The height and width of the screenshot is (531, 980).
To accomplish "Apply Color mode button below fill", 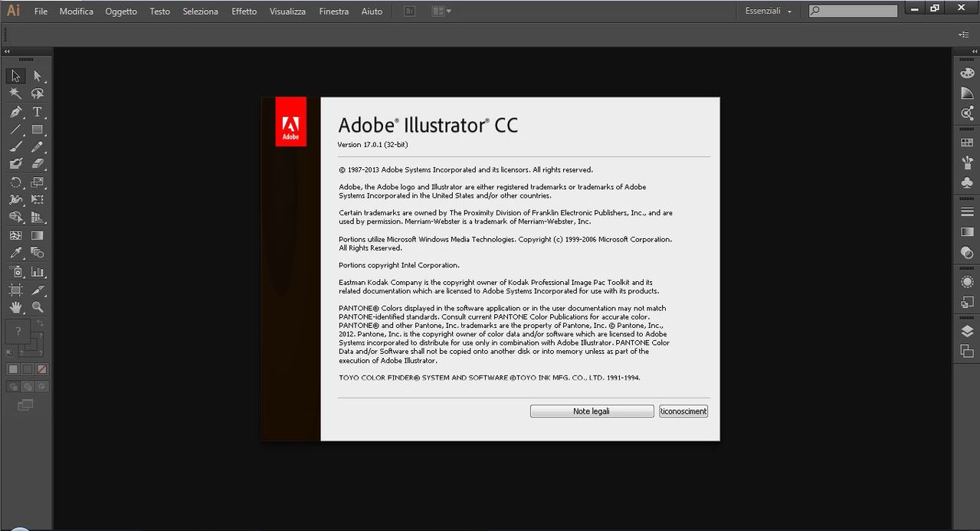I will click(x=13, y=369).
